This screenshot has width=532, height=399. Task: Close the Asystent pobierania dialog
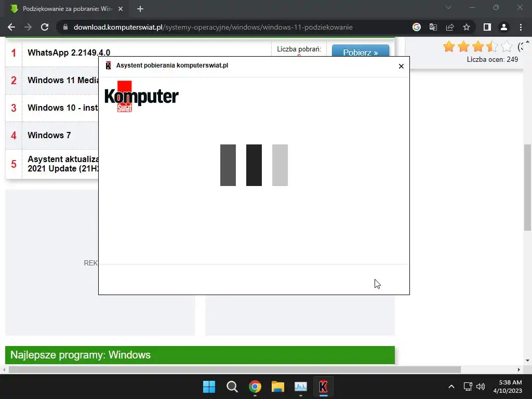401,66
